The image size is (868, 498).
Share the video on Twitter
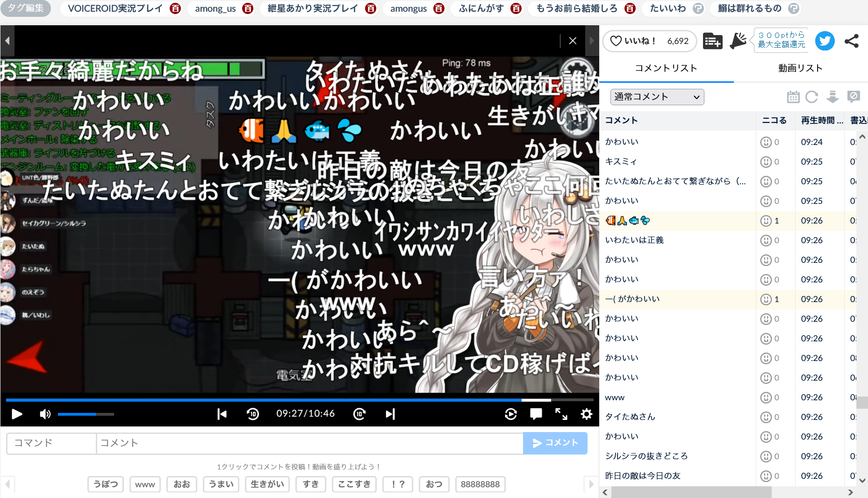[x=825, y=41]
